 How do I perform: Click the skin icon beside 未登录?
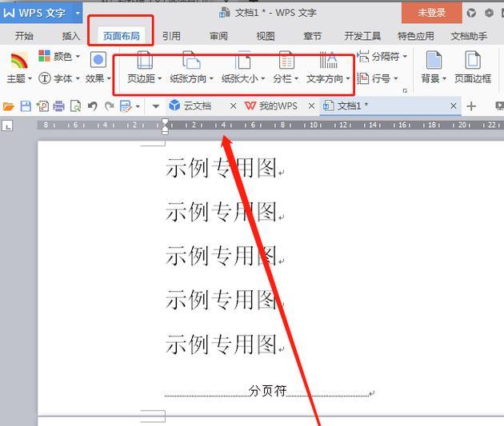(x=471, y=13)
